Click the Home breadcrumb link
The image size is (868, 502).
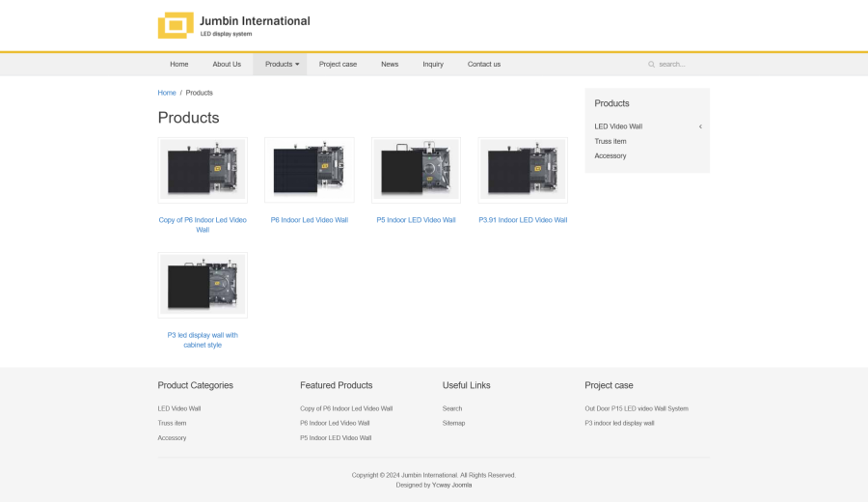(167, 93)
